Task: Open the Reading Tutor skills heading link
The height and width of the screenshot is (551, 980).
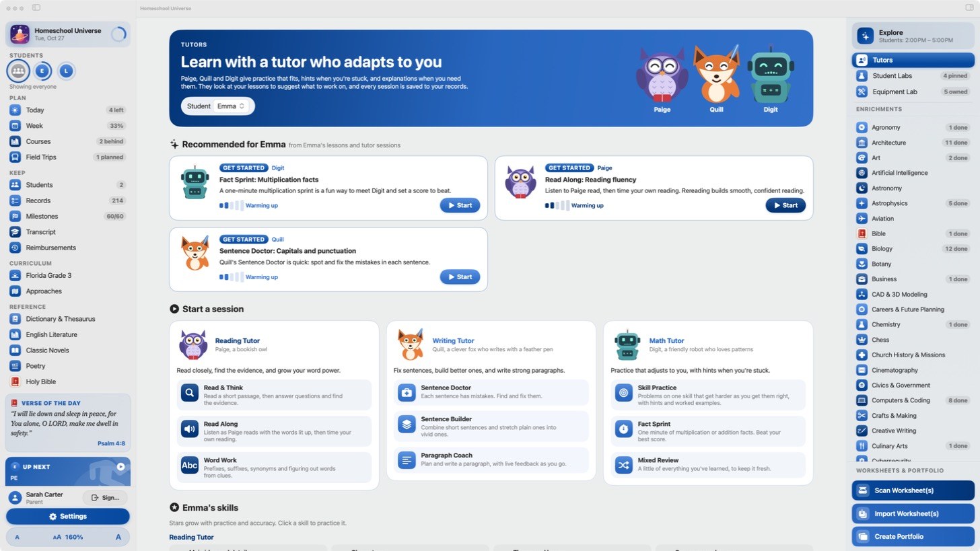Action: pyautogui.click(x=191, y=537)
